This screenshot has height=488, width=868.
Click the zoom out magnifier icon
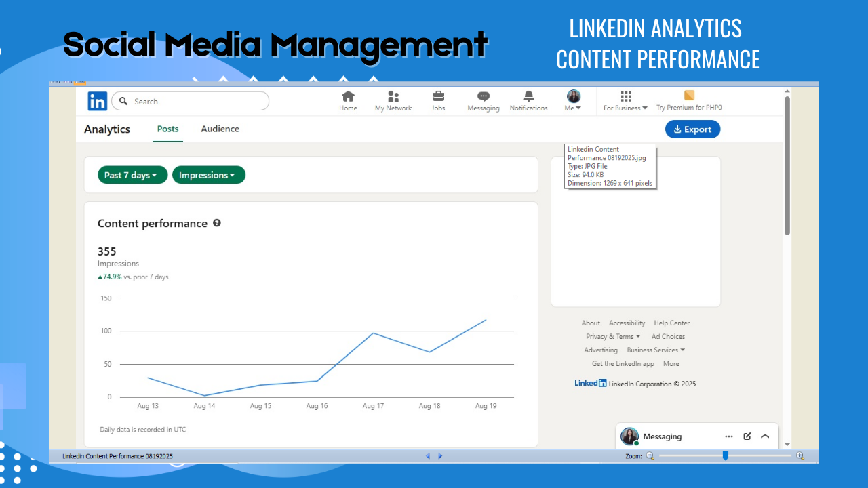click(x=650, y=456)
